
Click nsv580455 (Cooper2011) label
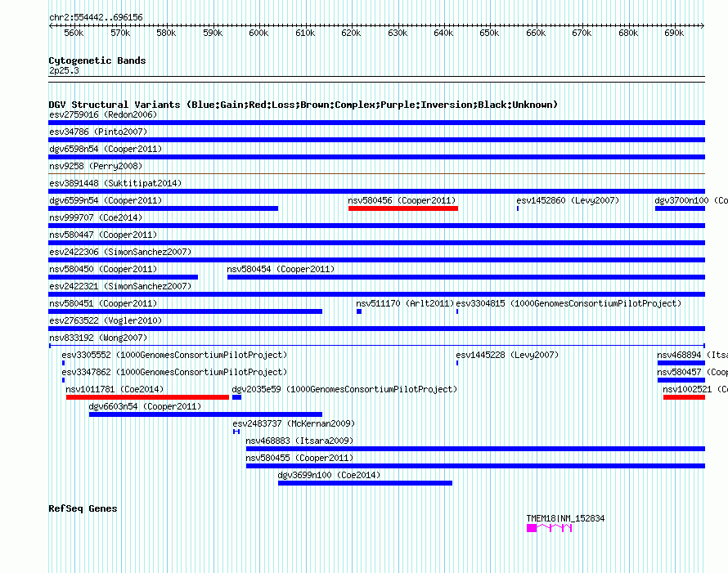coord(300,458)
